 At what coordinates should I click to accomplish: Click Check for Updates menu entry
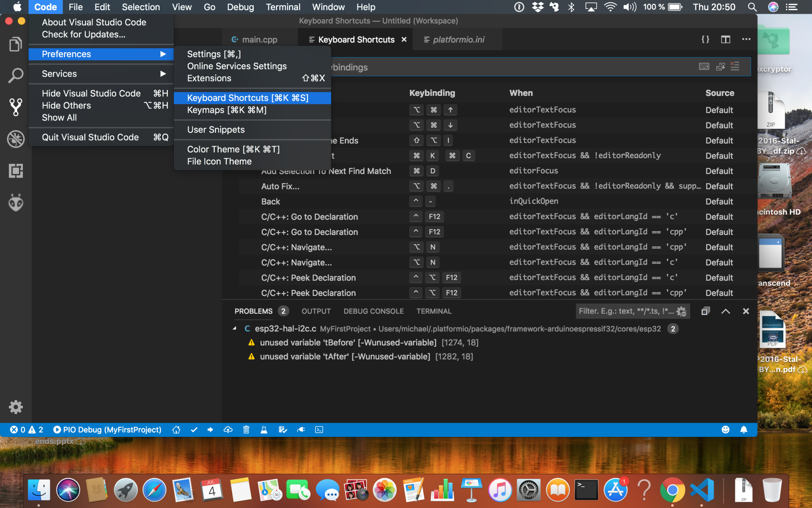click(84, 35)
